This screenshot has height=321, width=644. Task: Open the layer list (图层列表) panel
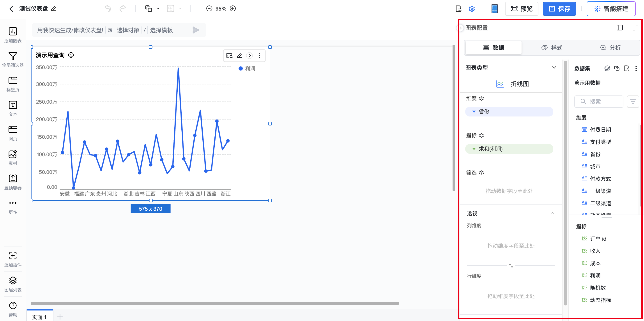pyautogui.click(x=13, y=281)
